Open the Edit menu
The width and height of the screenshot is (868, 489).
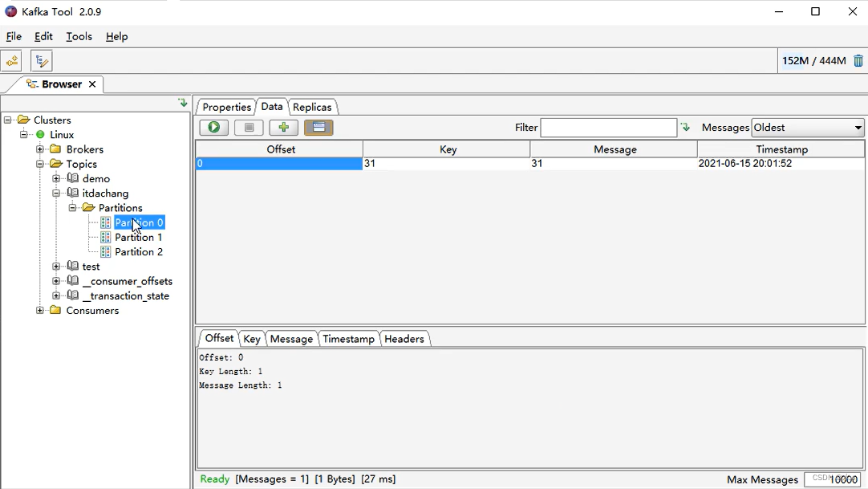point(43,37)
